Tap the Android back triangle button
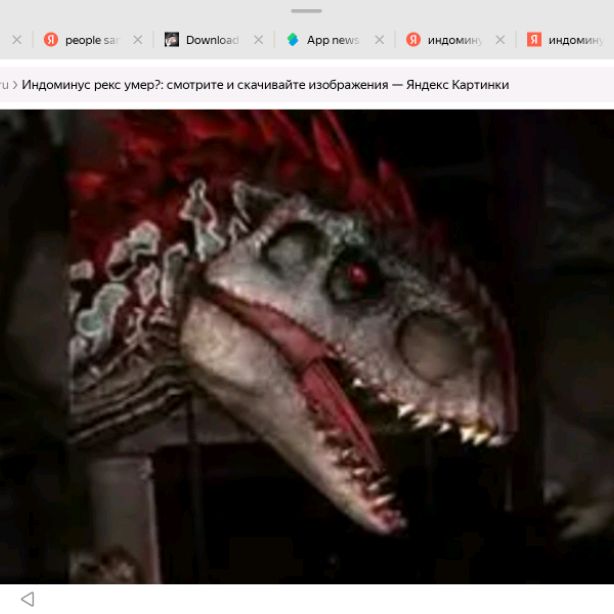 click(28, 599)
